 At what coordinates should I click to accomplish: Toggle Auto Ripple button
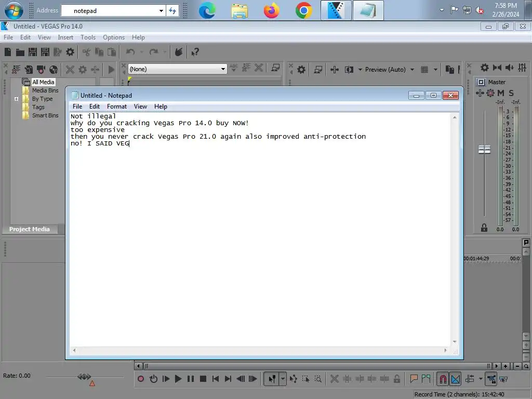click(470, 379)
